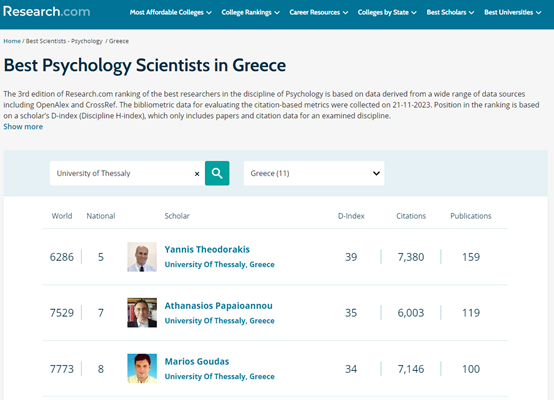Click citations value 7,380
Screen dimensions: 554x400
tap(411, 257)
